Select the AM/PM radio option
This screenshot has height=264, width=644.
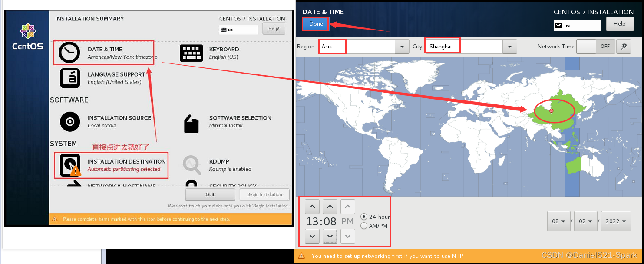pyautogui.click(x=364, y=226)
